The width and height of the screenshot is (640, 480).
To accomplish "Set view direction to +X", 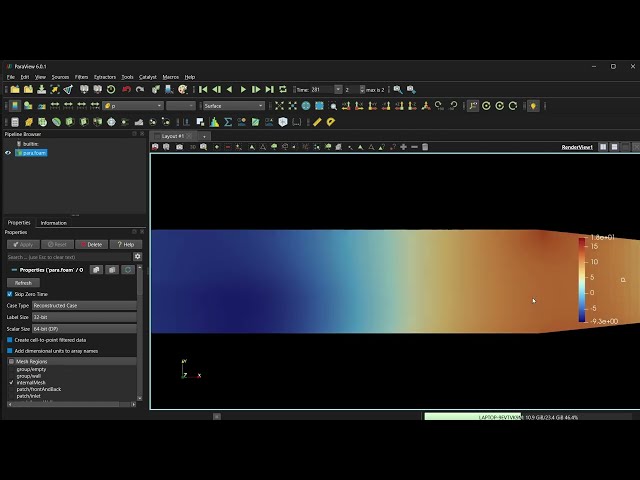I will tap(346, 106).
